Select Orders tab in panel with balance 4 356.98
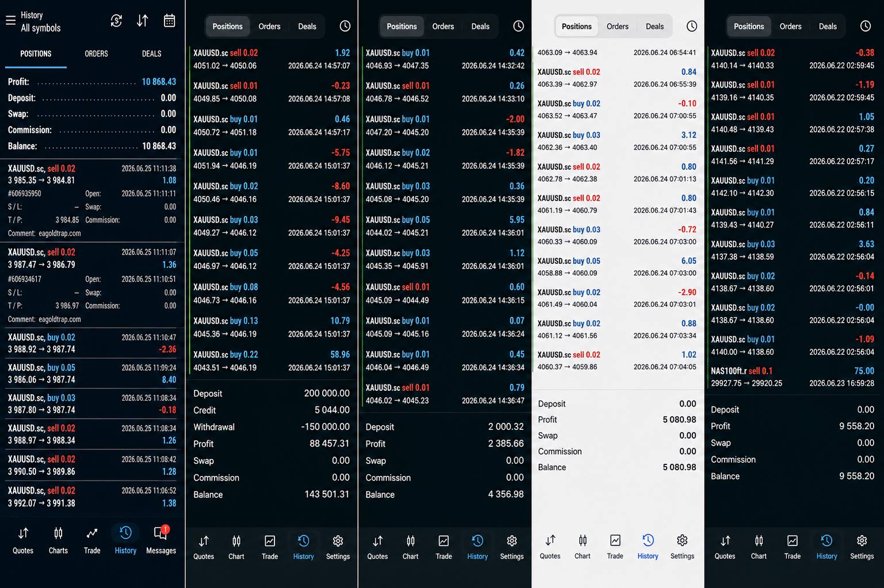Viewport: 884px width, 588px height. (443, 26)
